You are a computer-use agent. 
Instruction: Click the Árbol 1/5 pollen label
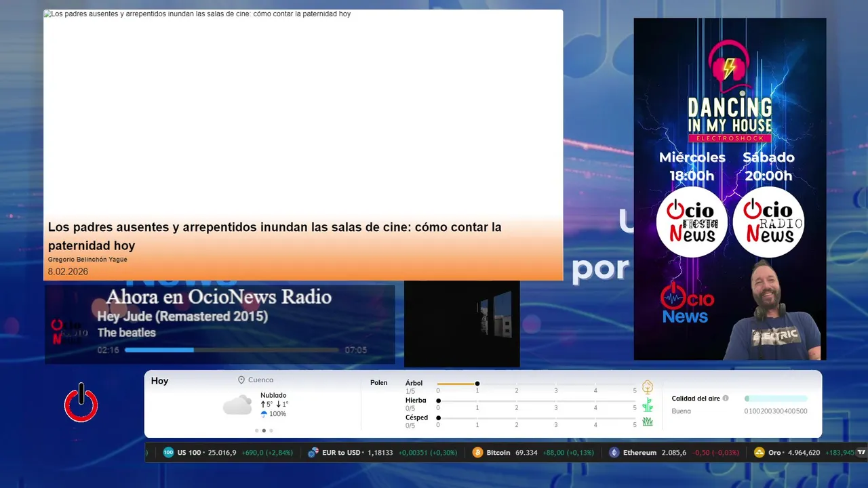tap(414, 387)
